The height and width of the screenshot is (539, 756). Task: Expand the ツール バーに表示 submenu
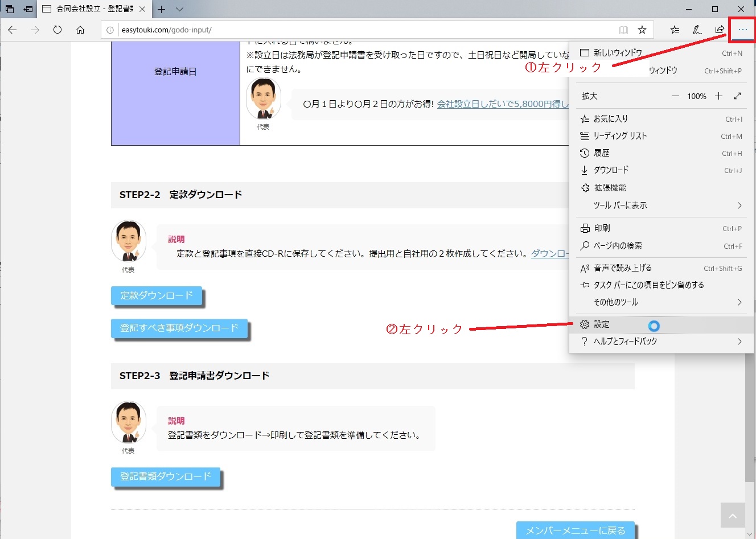click(x=739, y=205)
